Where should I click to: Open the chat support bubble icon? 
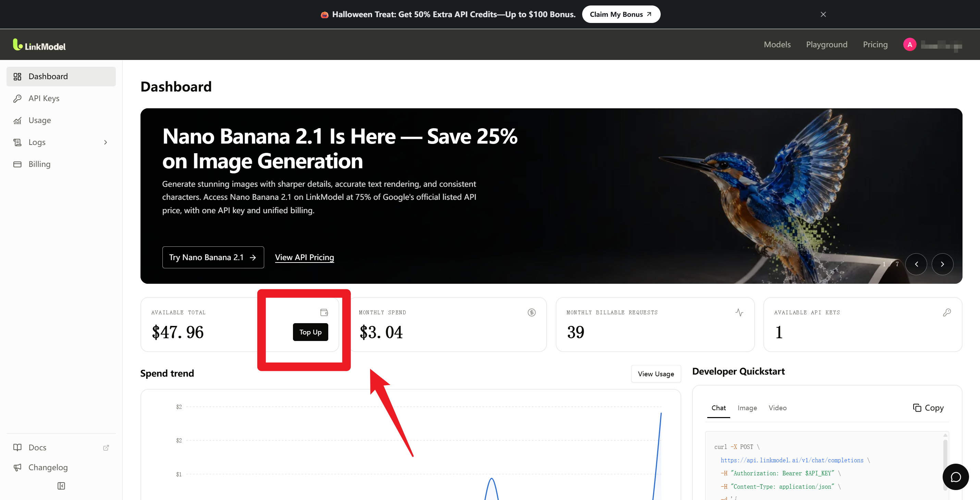(955, 477)
